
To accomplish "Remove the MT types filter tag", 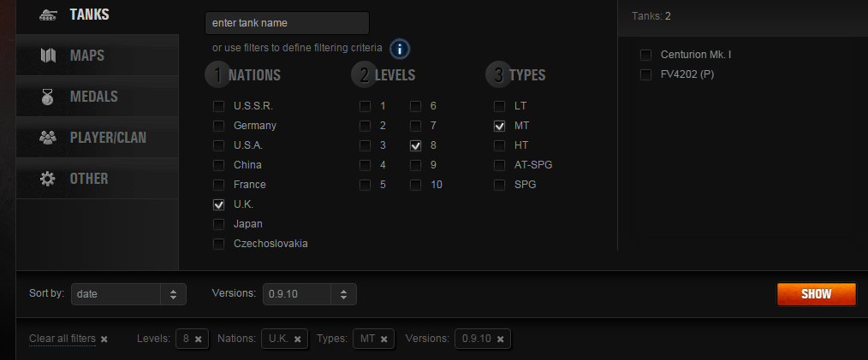I will (x=383, y=339).
